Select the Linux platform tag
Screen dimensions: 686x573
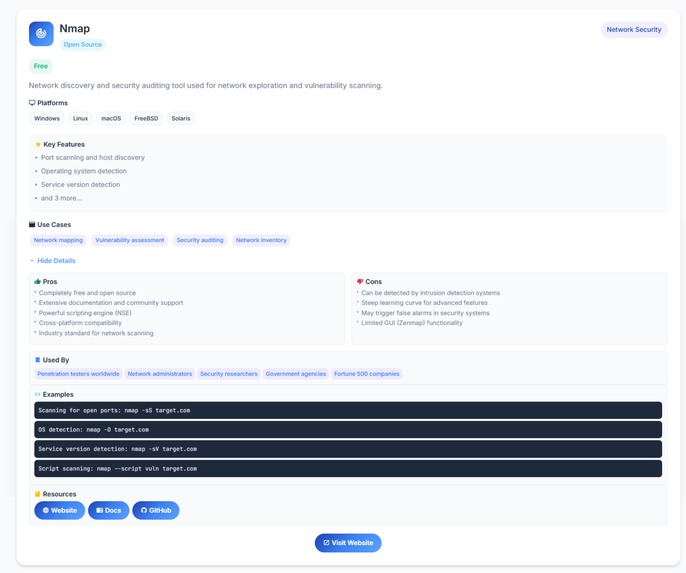click(x=80, y=118)
